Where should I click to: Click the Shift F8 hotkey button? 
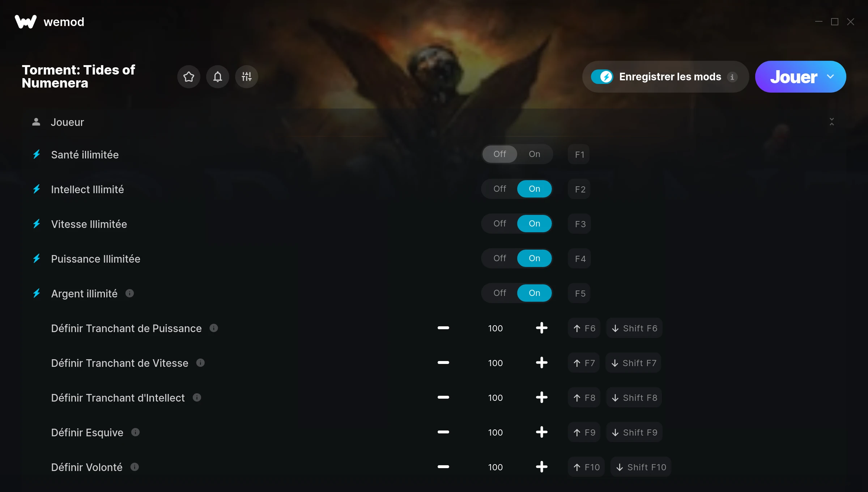634,398
